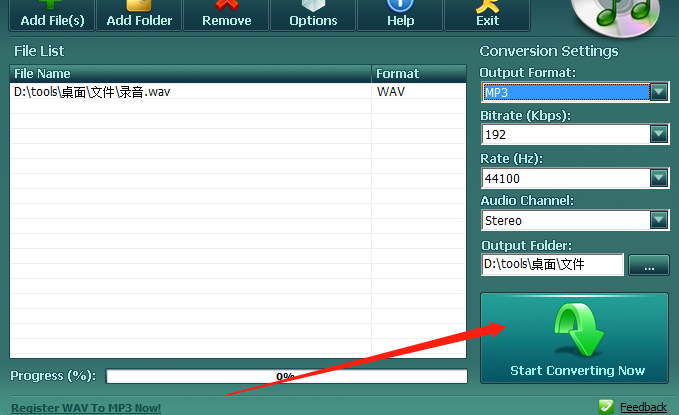Open the Register WAV To MP3 Now! link

pyautogui.click(x=86, y=408)
